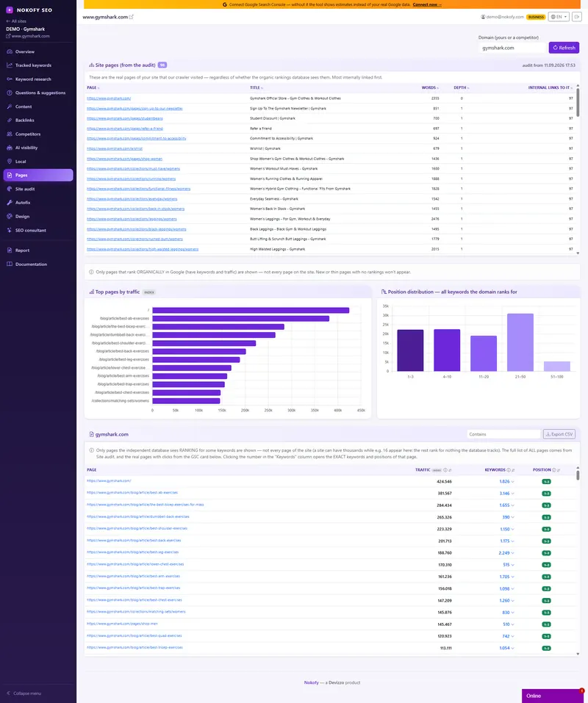This screenshot has height=703, width=588.
Task: Open pages/refer-a-friend link in audit table
Action: (125, 129)
